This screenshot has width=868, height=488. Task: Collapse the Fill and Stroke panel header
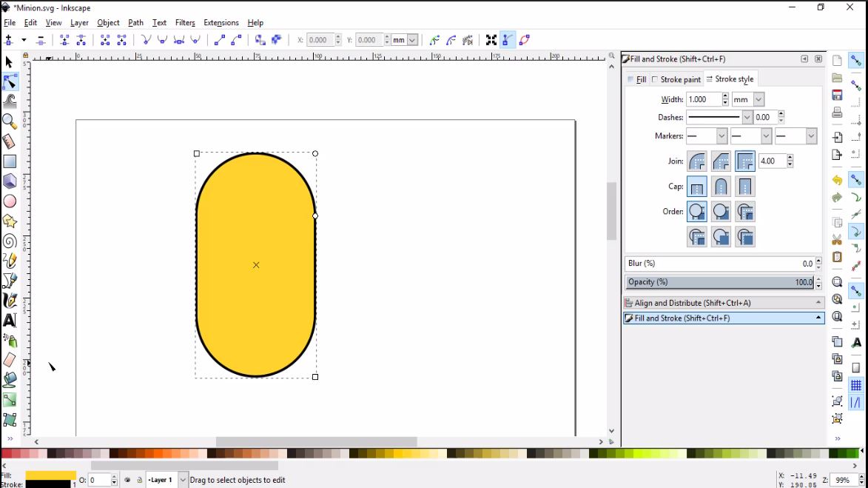724,318
